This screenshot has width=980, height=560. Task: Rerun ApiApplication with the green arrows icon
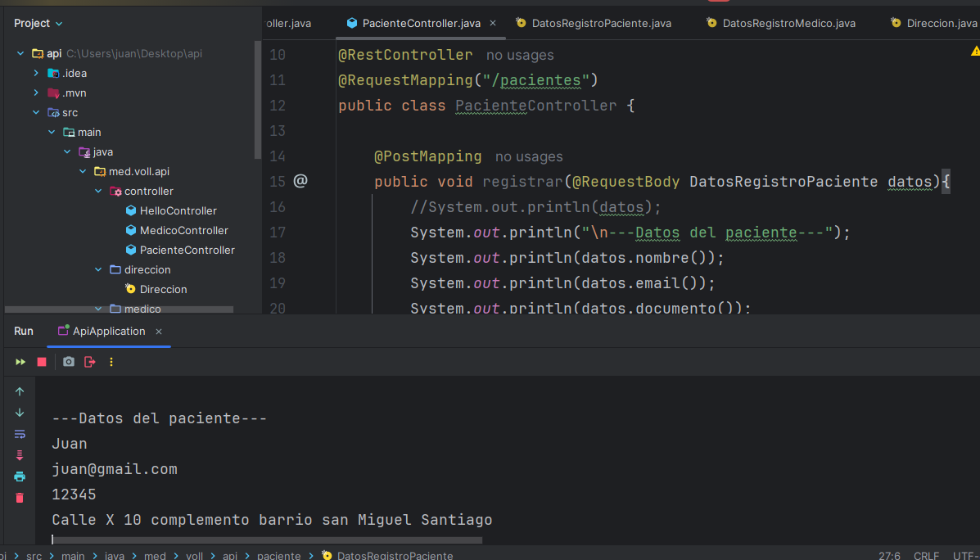point(20,362)
